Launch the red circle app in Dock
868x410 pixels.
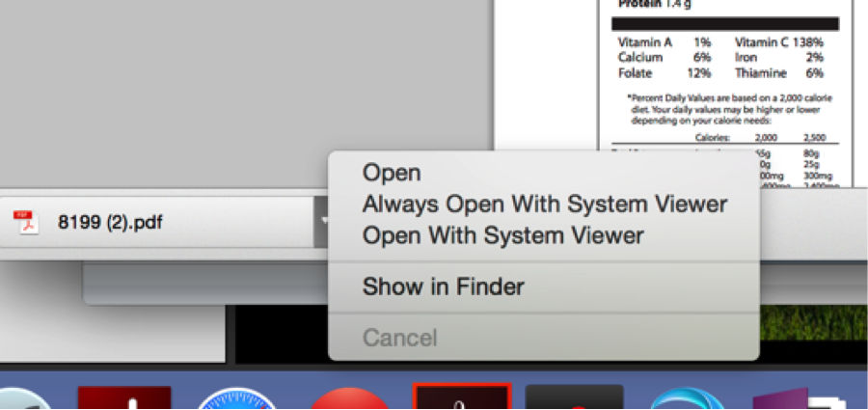coord(349,398)
